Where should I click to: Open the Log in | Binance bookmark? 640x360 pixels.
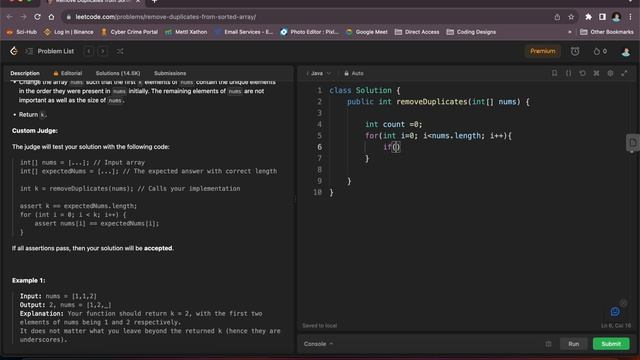(69, 32)
